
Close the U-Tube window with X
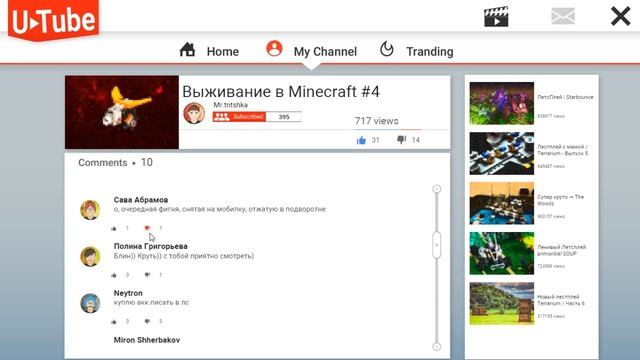pos(620,16)
